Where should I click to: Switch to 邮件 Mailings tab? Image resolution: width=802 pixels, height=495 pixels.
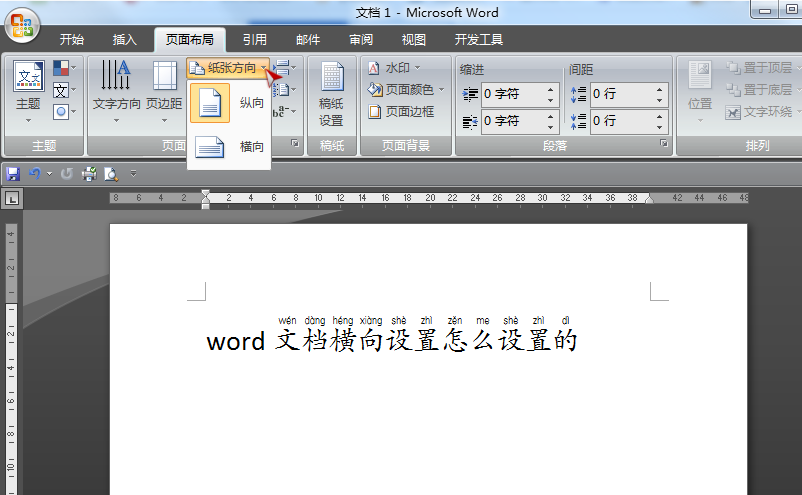click(308, 40)
